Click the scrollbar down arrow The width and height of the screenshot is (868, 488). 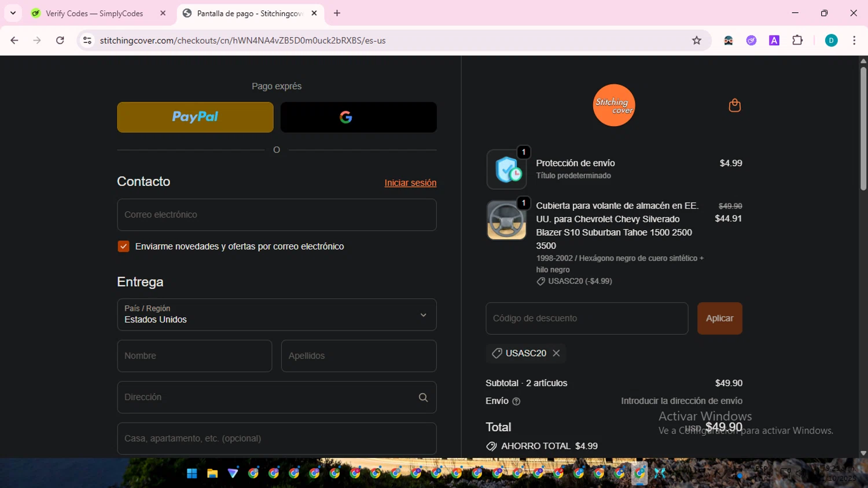coord(863,453)
